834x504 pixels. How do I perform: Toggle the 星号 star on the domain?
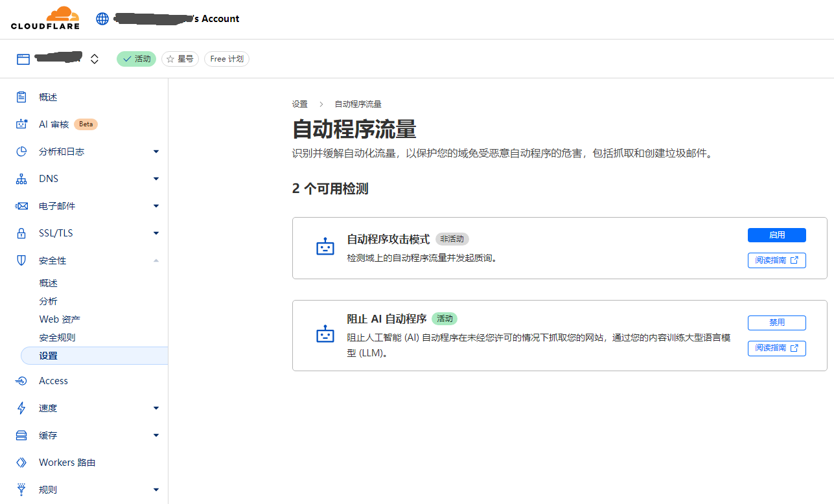[180, 59]
